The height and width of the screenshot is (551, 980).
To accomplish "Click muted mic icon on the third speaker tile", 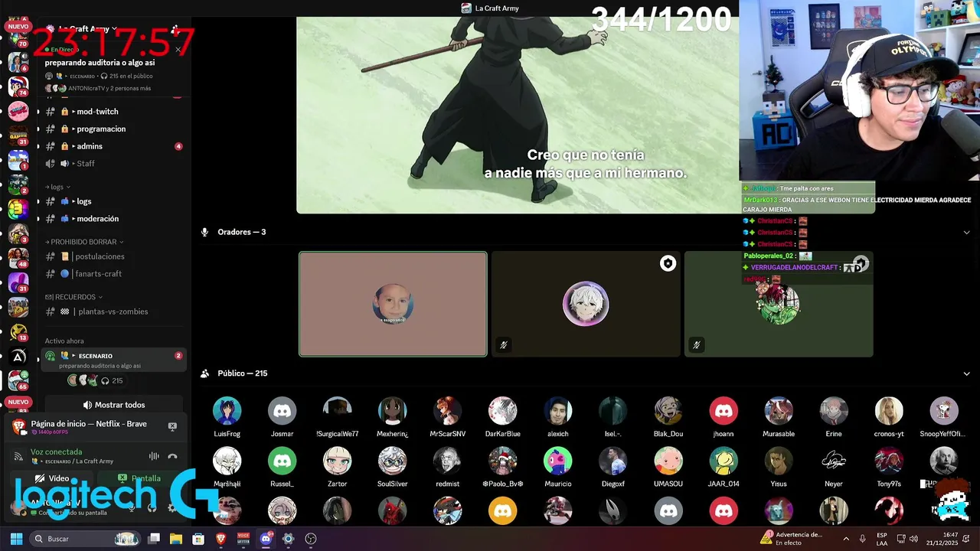I will 696,344.
